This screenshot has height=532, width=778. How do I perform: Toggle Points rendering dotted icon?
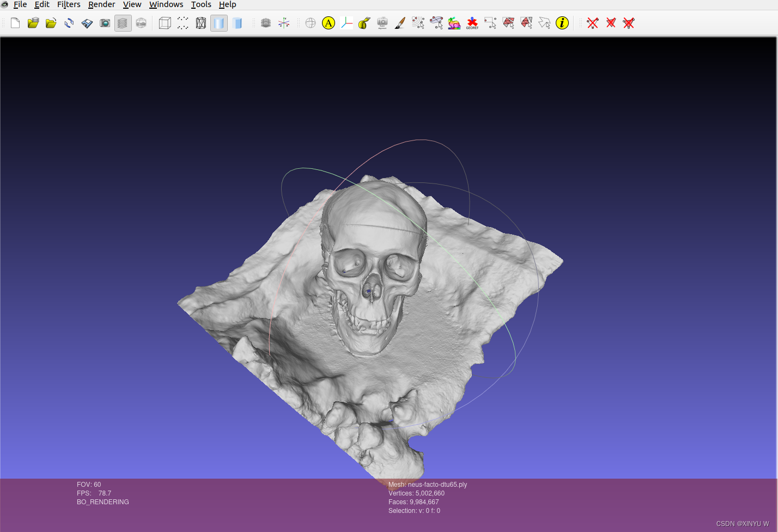pyautogui.click(x=183, y=23)
